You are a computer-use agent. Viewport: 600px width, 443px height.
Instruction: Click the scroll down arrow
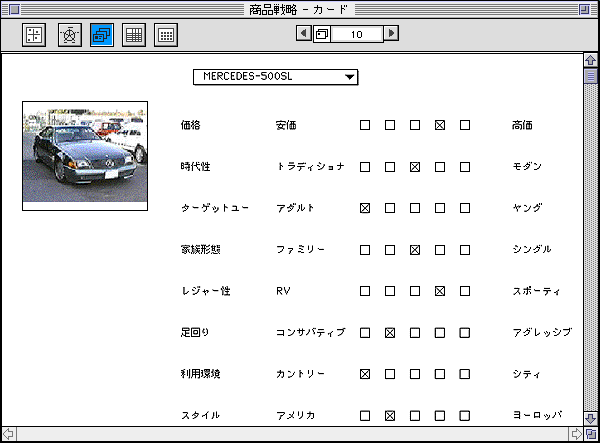(x=591, y=418)
